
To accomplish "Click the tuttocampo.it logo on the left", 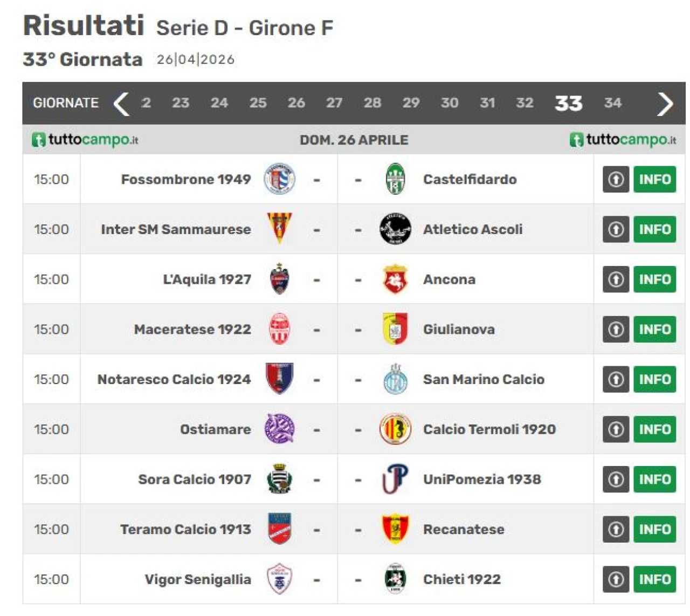I will (85, 140).
